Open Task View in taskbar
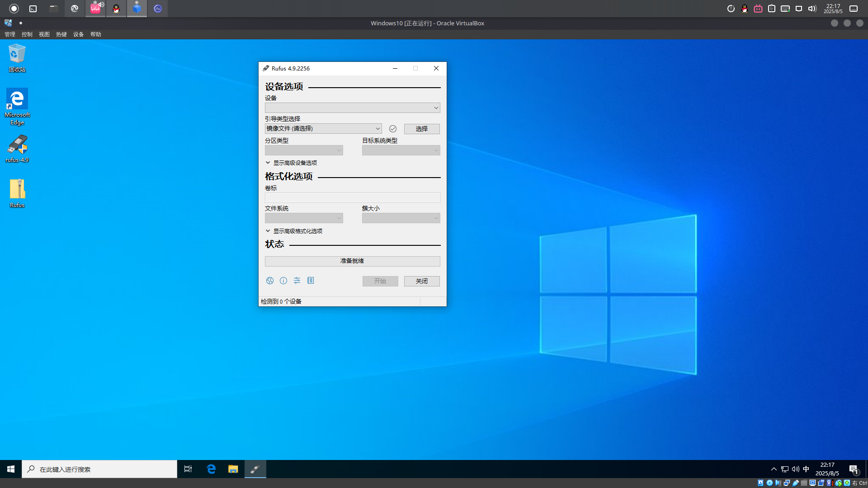Screen dimensions: 868x488 (x=188, y=469)
